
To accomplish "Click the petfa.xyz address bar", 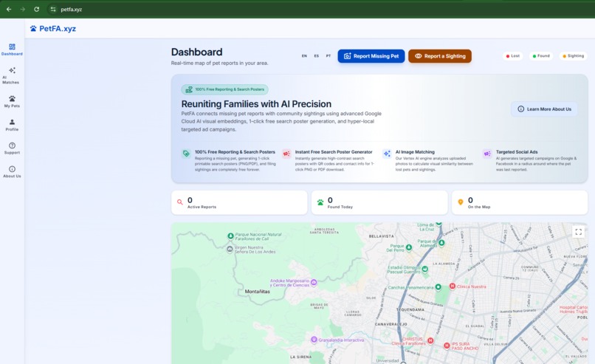I will [x=72, y=9].
